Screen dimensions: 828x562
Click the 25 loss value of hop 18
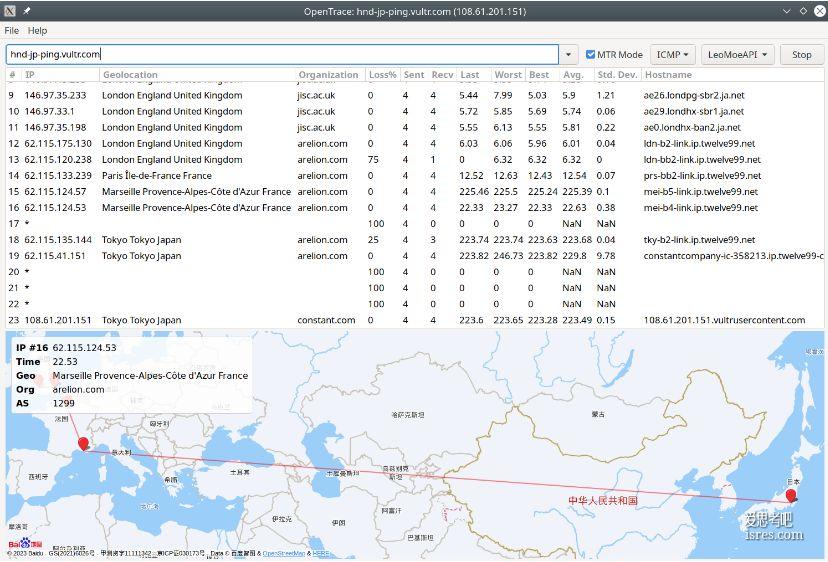click(373, 239)
